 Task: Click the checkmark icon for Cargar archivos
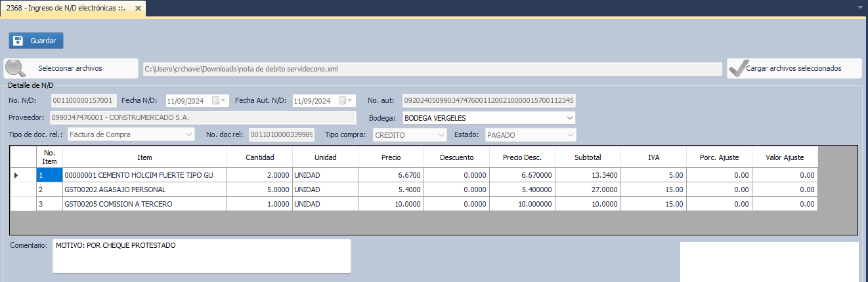click(x=738, y=68)
